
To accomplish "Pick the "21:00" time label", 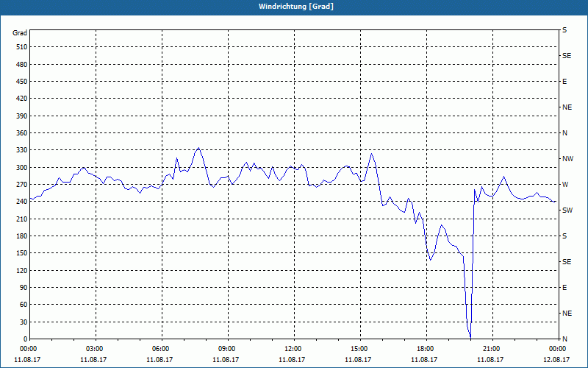I will coord(491,349).
